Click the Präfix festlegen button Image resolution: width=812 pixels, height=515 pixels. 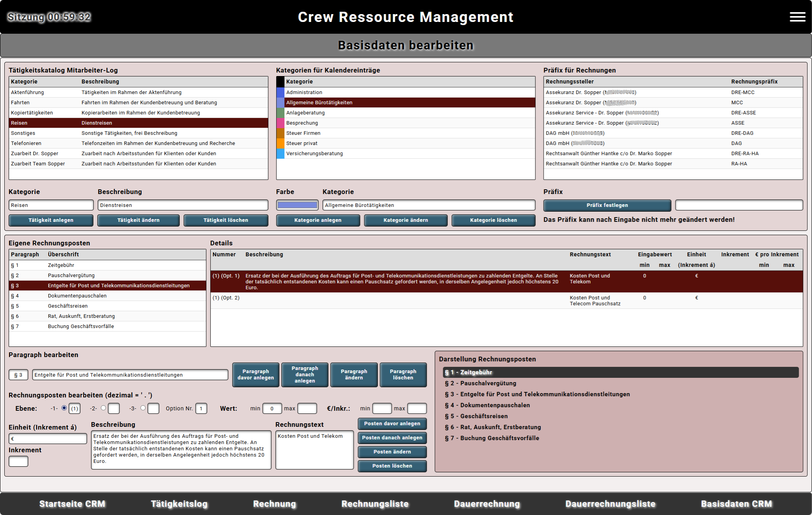coord(607,205)
